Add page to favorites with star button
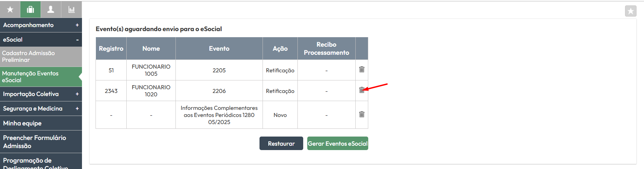 pyautogui.click(x=630, y=11)
